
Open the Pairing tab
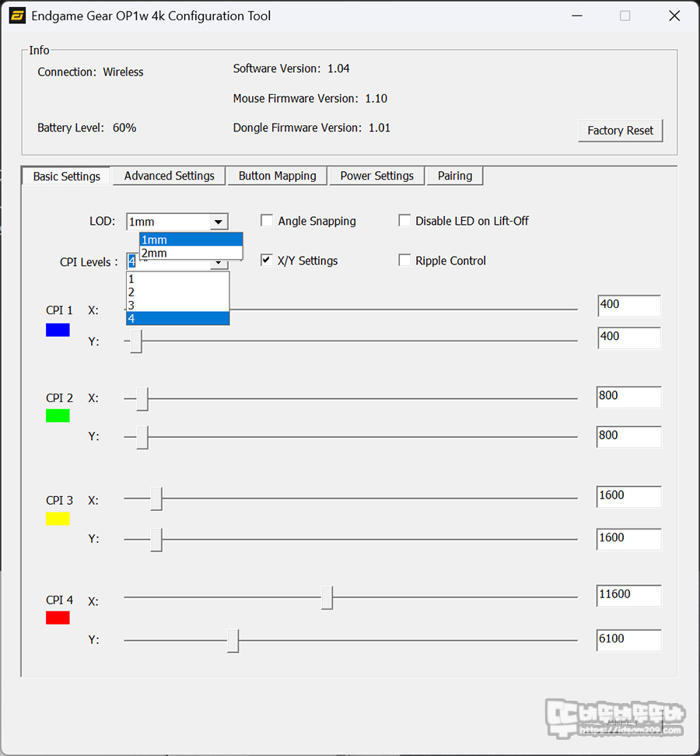(455, 176)
